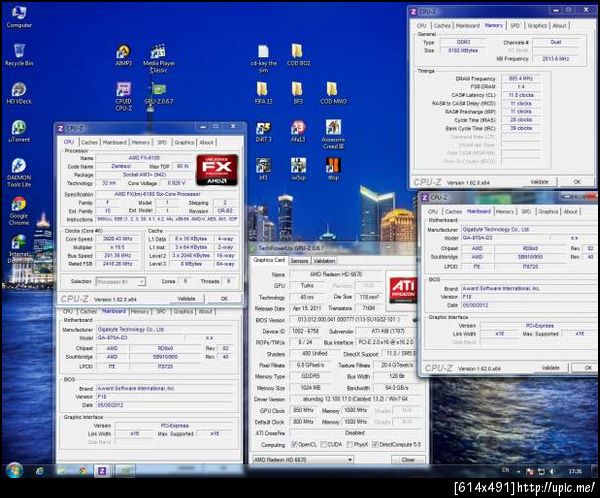Launch the AIMP3 shortcut
This screenshot has width=600, height=498.
tap(123, 55)
